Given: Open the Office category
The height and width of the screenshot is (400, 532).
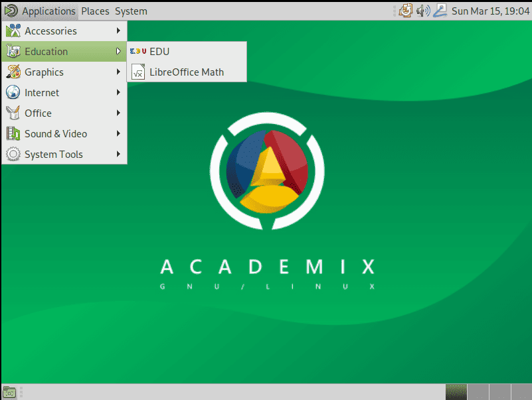Looking at the screenshot, I should click(x=64, y=113).
